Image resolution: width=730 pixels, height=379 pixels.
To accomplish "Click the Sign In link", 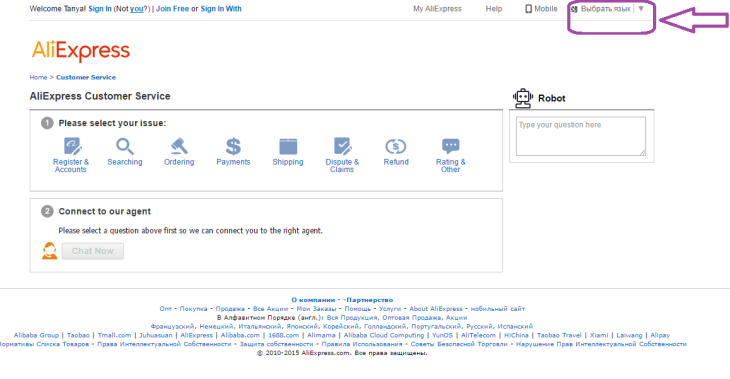I will 100,9.
